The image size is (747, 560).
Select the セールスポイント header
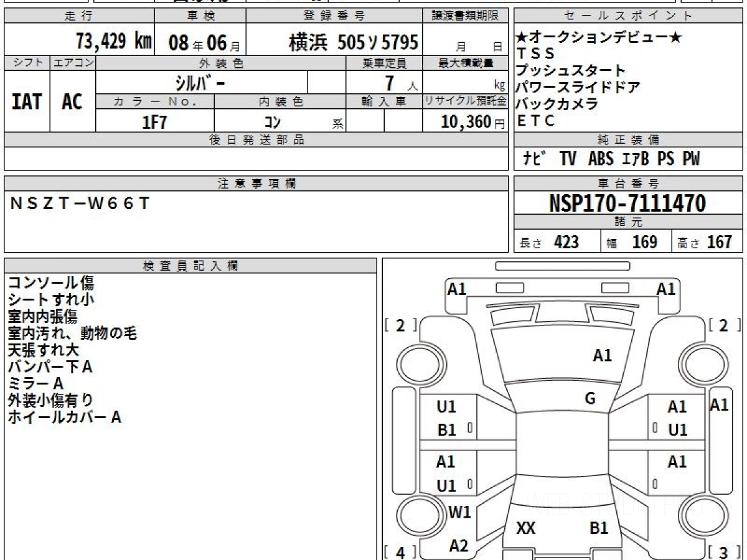pyautogui.click(x=629, y=16)
